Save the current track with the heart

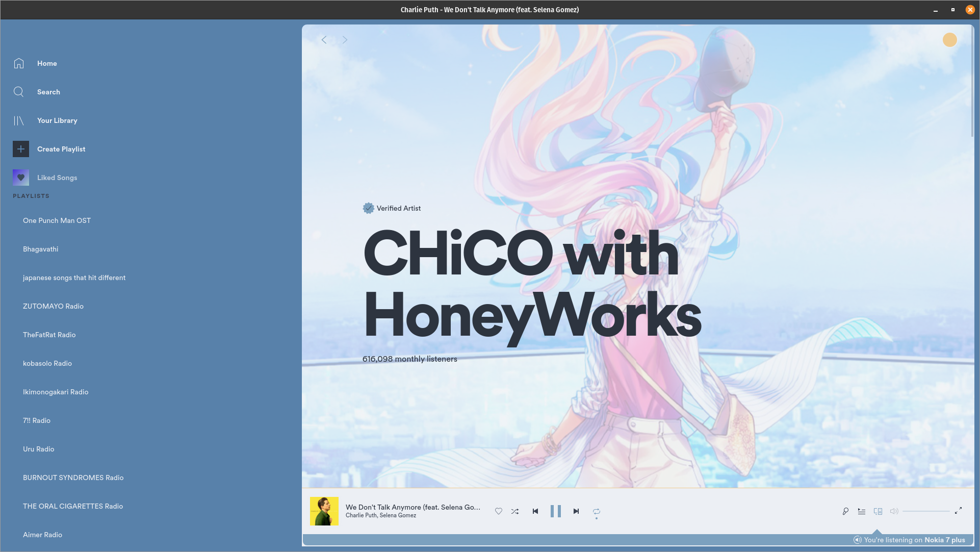[499, 511]
